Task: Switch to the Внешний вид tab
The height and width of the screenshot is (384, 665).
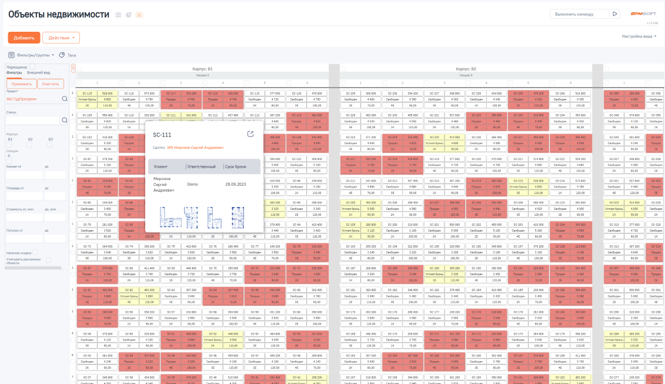Action: 38,73
